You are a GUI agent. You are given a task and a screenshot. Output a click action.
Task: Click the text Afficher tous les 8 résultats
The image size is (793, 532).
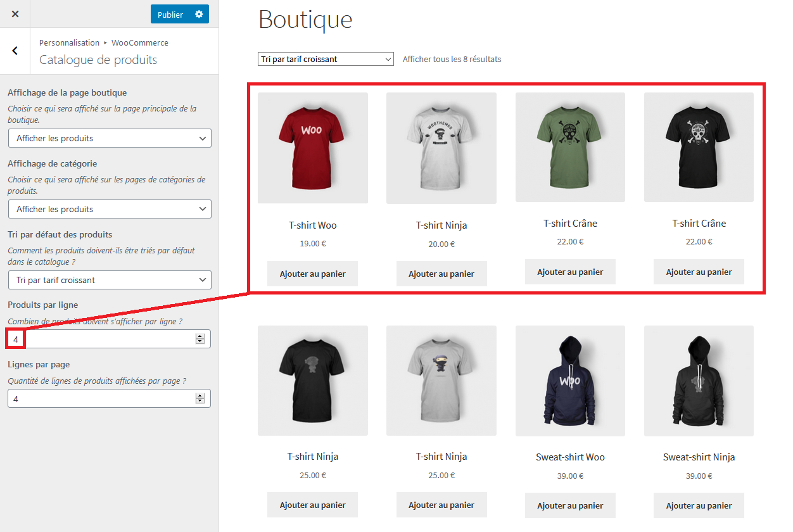pos(452,59)
